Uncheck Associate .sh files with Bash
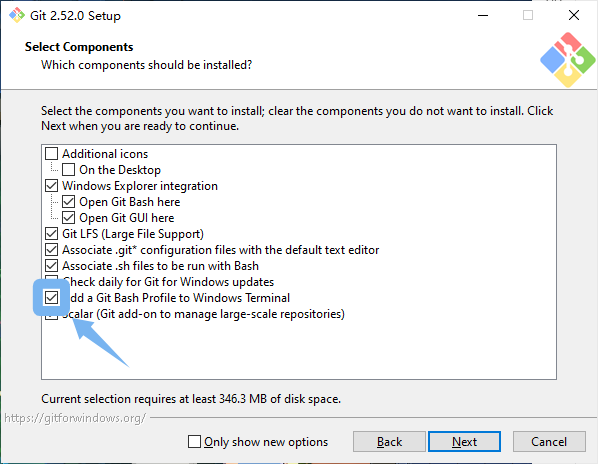Screen dimensions: 598x464 51,266
